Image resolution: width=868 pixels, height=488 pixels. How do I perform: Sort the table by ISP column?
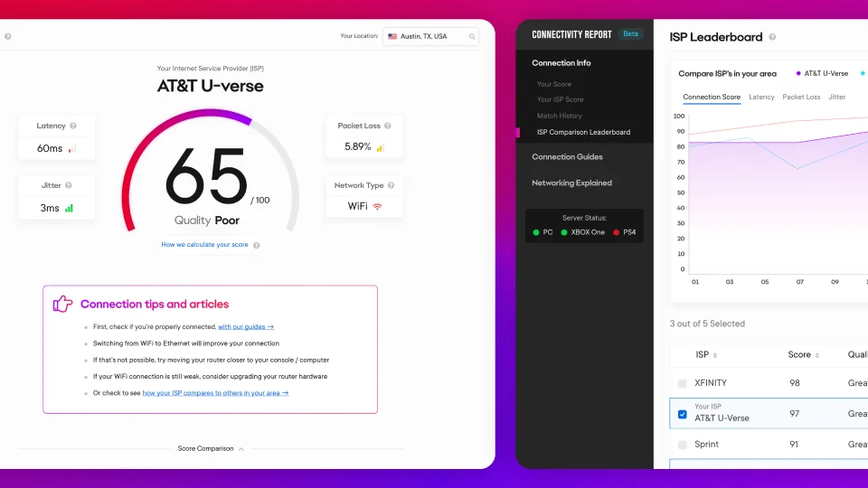click(715, 355)
